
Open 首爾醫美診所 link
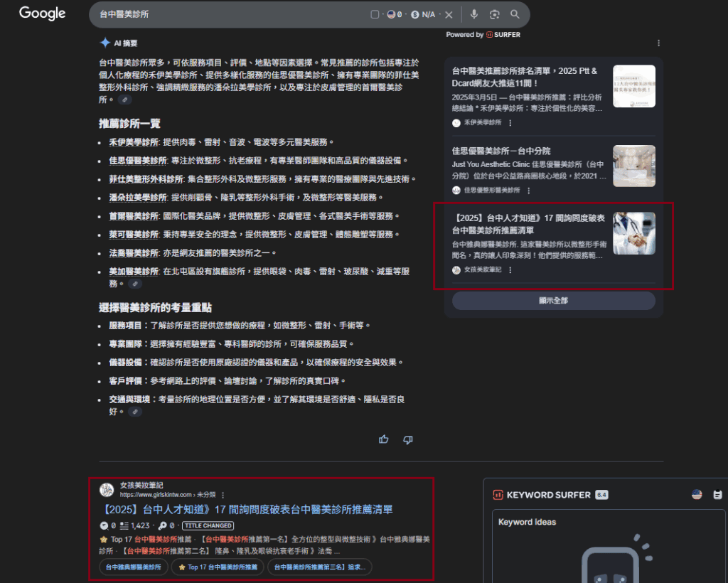[x=134, y=216]
